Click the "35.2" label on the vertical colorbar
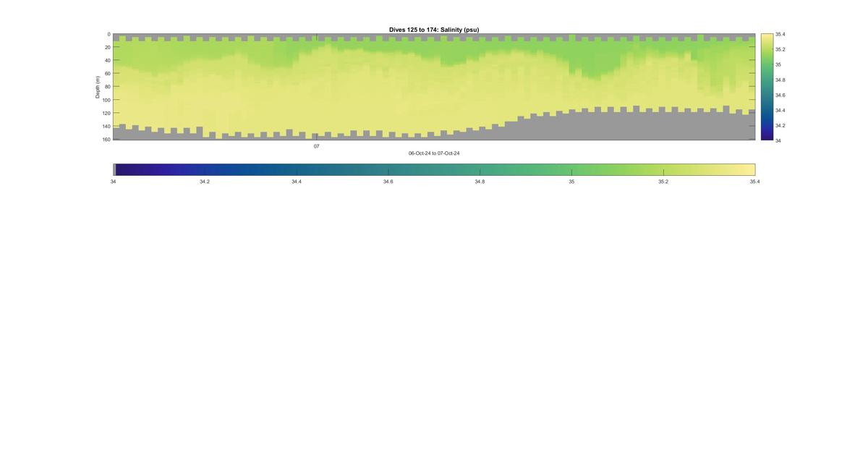This screenshot has height=450, width=868. (780, 49)
